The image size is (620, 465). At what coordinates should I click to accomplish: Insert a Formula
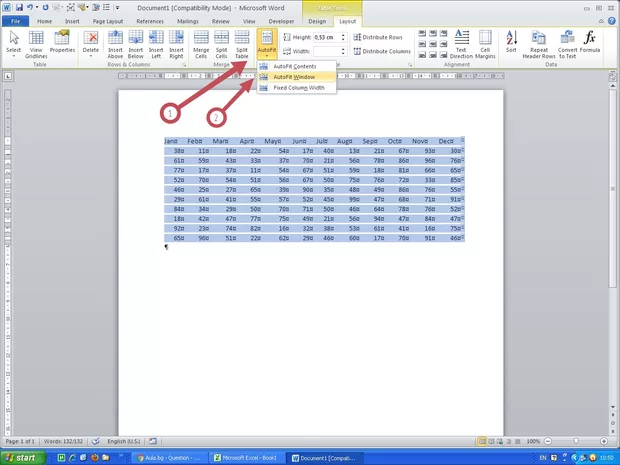coord(590,41)
